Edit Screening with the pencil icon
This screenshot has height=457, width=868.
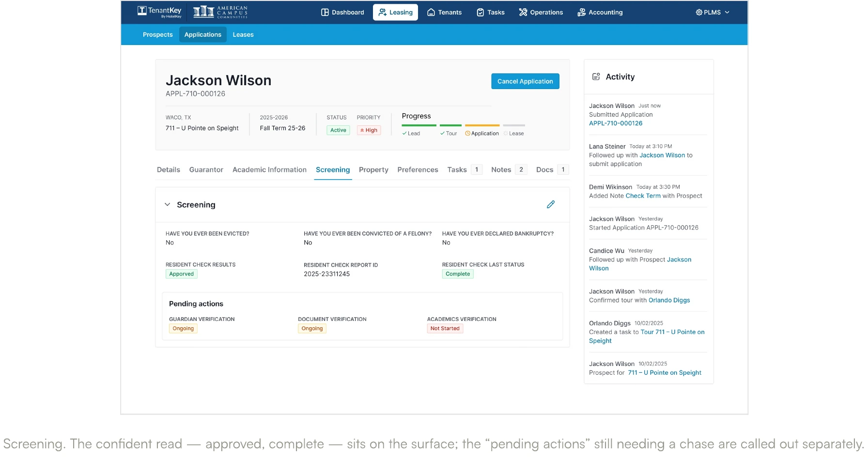pyautogui.click(x=551, y=204)
